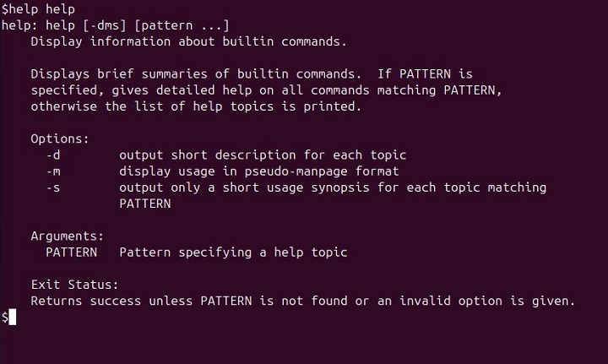Click the "Options:" section heading
The image size is (608, 364).
click(60, 139)
